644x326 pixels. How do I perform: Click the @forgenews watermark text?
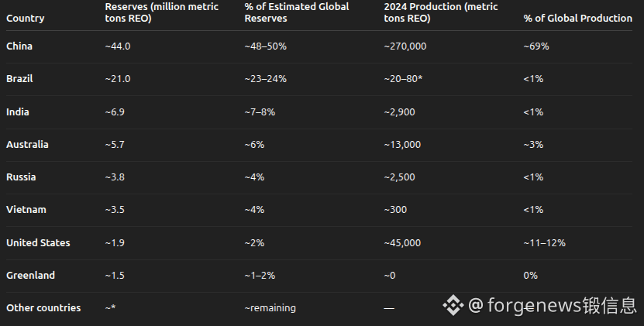click(552, 306)
